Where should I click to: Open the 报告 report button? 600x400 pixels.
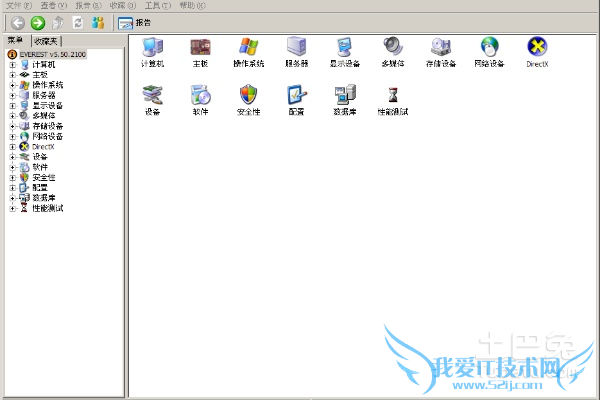134,23
